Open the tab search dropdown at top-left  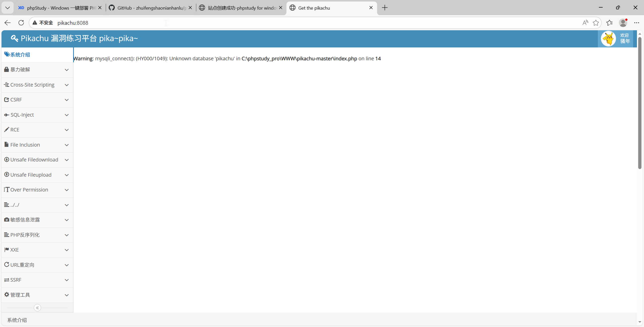pyautogui.click(x=8, y=8)
